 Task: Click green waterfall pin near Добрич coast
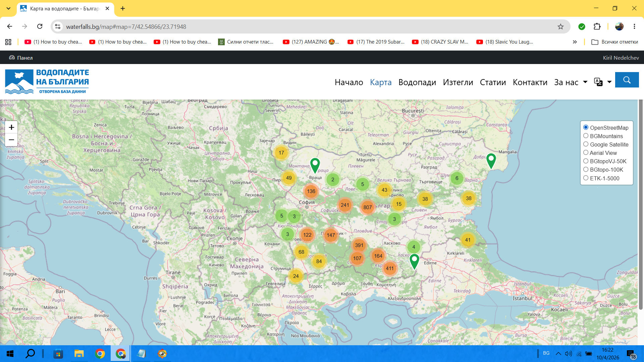491,161
